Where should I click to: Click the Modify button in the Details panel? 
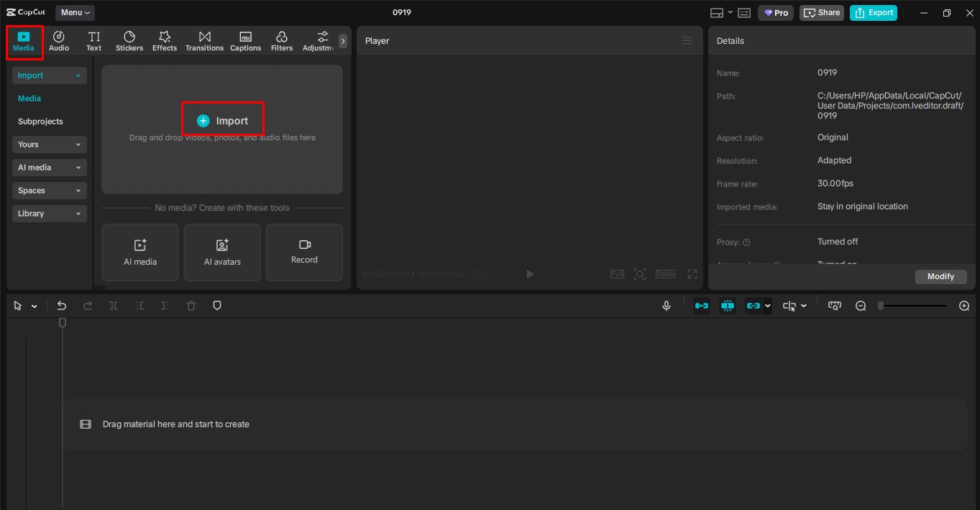pyautogui.click(x=940, y=276)
